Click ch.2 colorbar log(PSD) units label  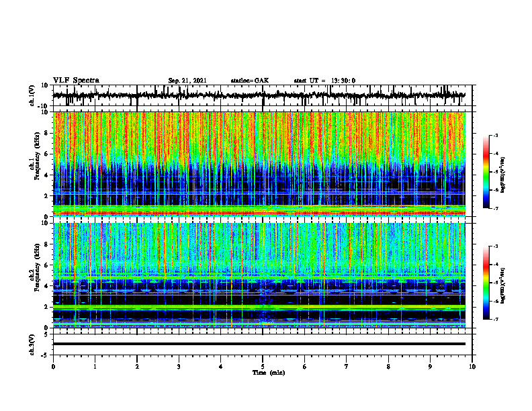coord(502,285)
